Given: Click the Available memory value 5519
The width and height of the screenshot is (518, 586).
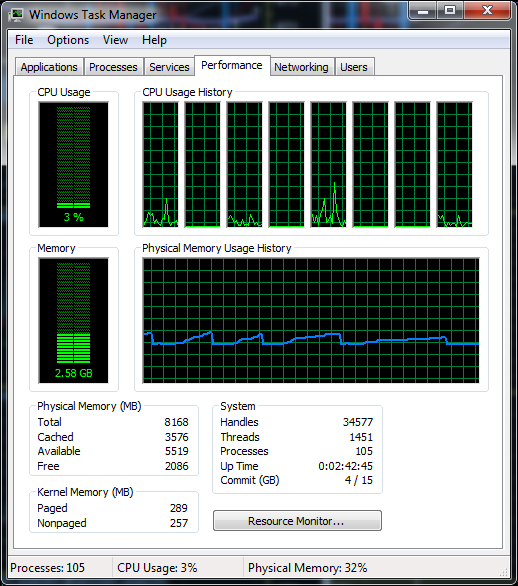Looking at the screenshot, I should click(176, 451).
